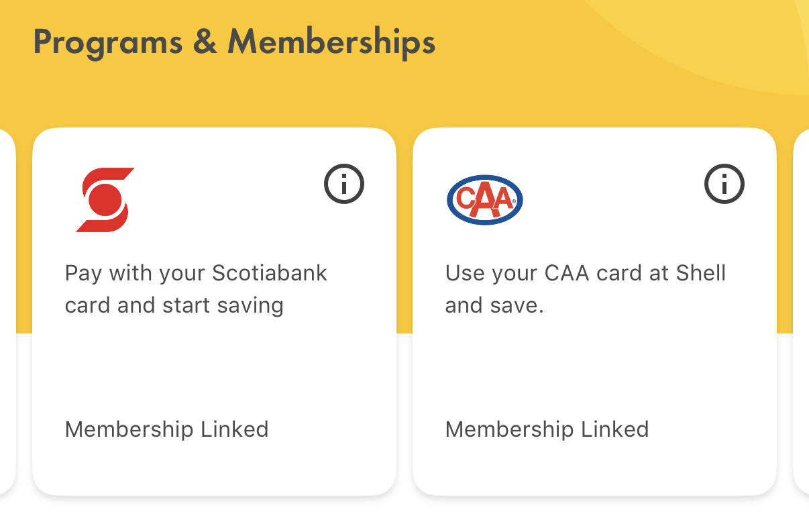The image size is (809, 532).
Task: Open the CAA membership info icon
Action: click(x=724, y=184)
